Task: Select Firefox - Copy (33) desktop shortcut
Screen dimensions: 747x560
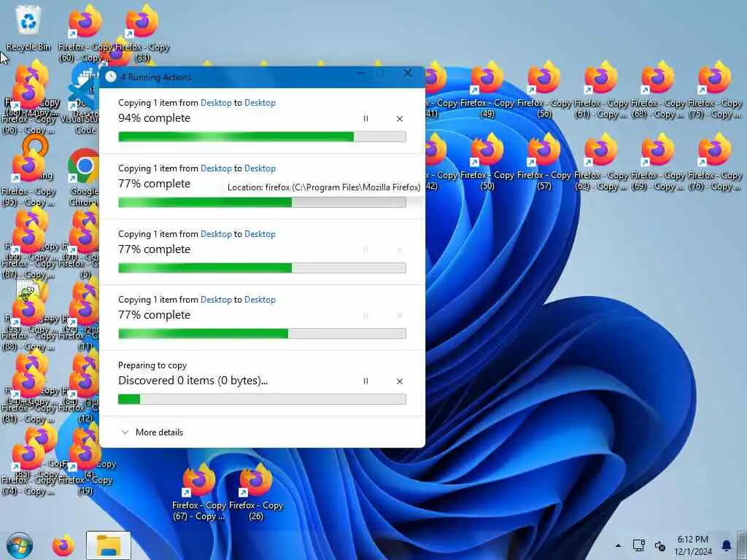Action: (x=142, y=34)
